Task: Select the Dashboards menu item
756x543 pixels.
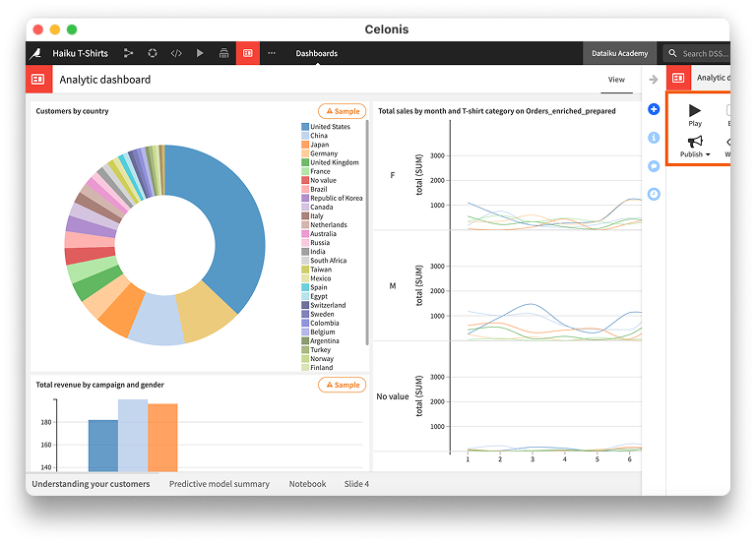Action: [316, 53]
